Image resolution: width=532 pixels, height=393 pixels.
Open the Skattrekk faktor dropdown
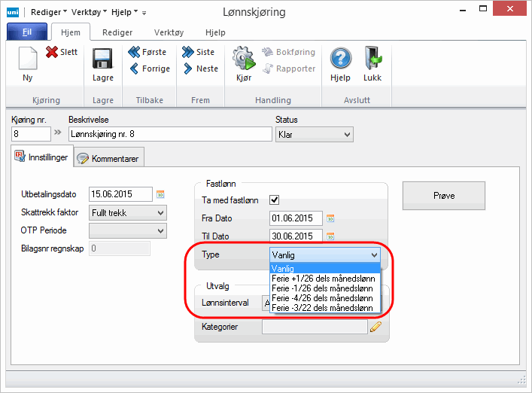pyautogui.click(x=160, y=213)
